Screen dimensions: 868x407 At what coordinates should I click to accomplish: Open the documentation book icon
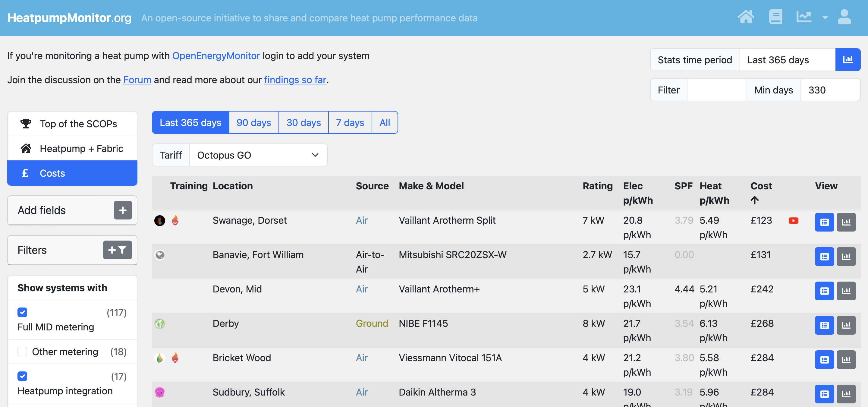point(775,17)
